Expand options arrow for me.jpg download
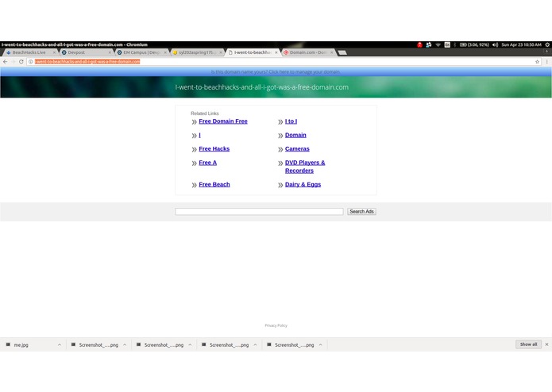The image size is (552, 392). point(60,345)
